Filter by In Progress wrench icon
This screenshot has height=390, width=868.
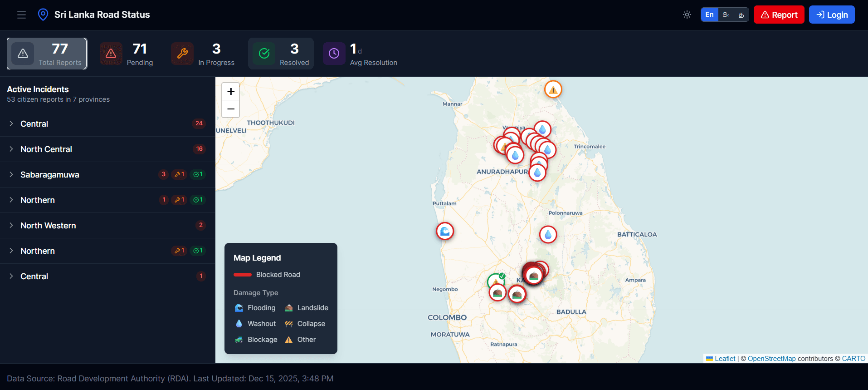(182, 54)
